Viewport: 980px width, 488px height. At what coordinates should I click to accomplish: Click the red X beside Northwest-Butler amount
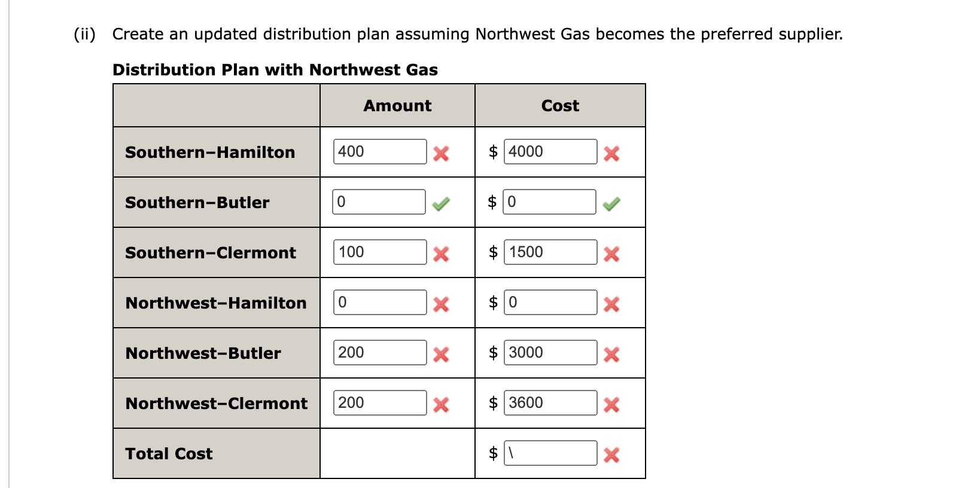tap(441, 355)
